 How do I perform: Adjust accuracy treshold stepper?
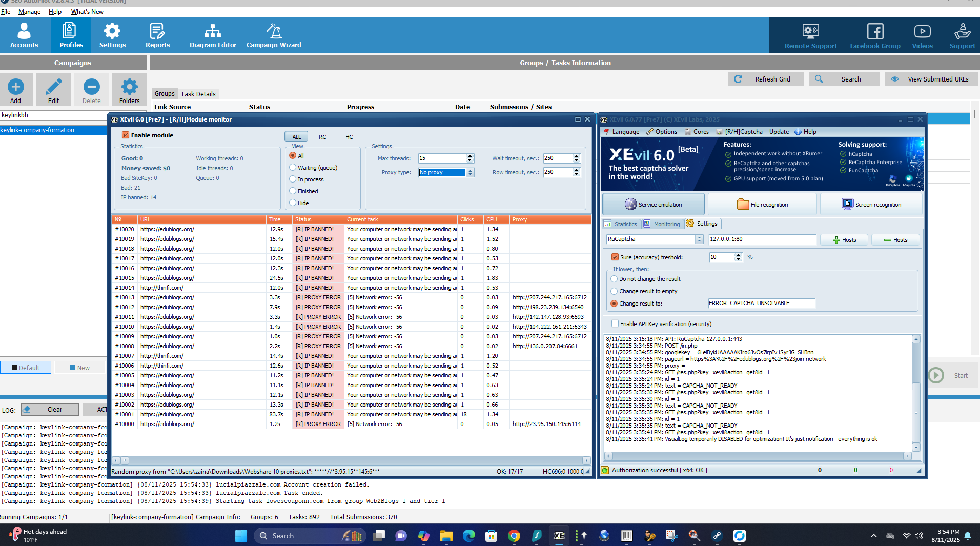[738, 257]
